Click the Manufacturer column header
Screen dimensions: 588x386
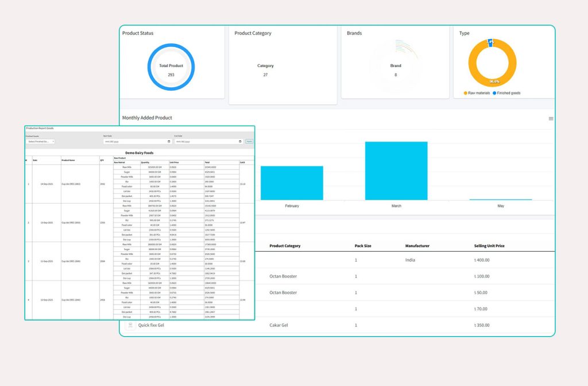pyautogui.click(x=417, y=246)
